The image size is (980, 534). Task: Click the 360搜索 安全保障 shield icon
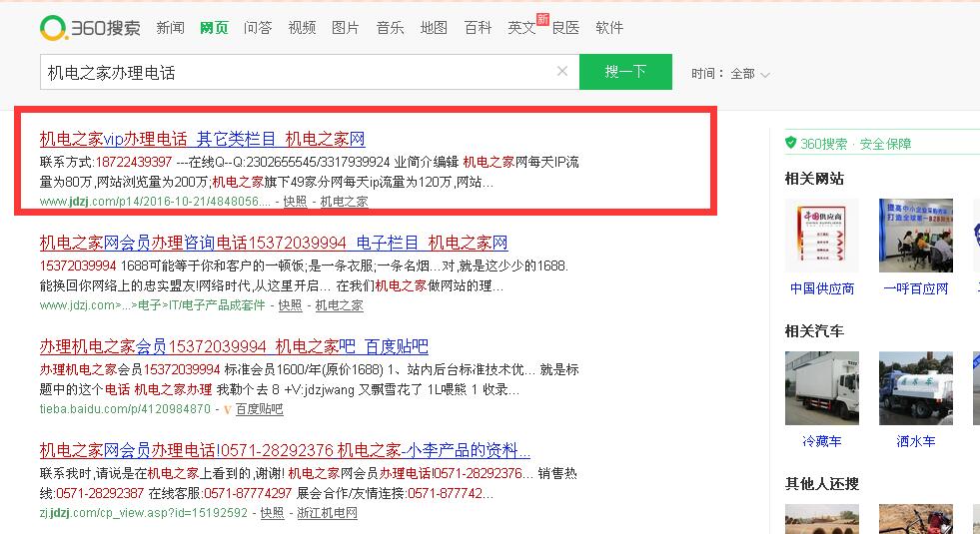(790, 143)
